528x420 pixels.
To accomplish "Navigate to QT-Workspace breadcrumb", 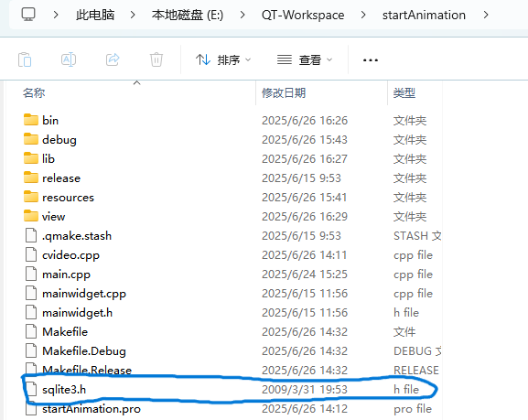I will coord(303,15).
